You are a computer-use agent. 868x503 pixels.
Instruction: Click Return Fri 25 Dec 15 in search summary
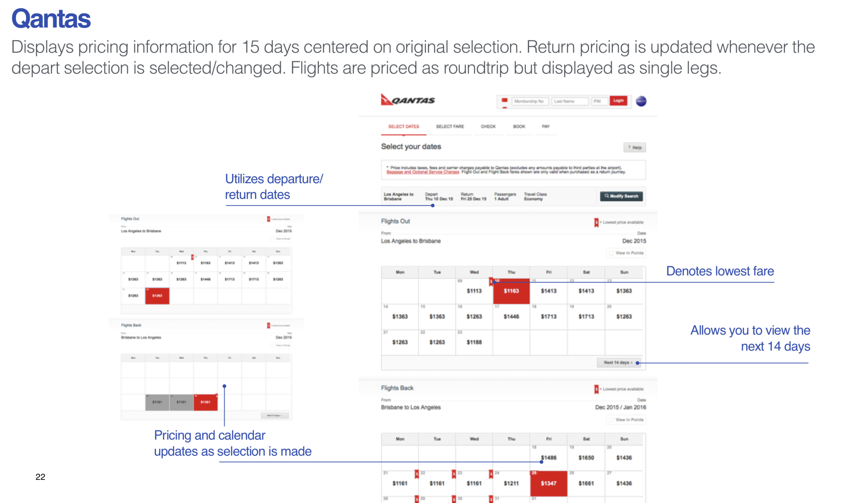474,197
